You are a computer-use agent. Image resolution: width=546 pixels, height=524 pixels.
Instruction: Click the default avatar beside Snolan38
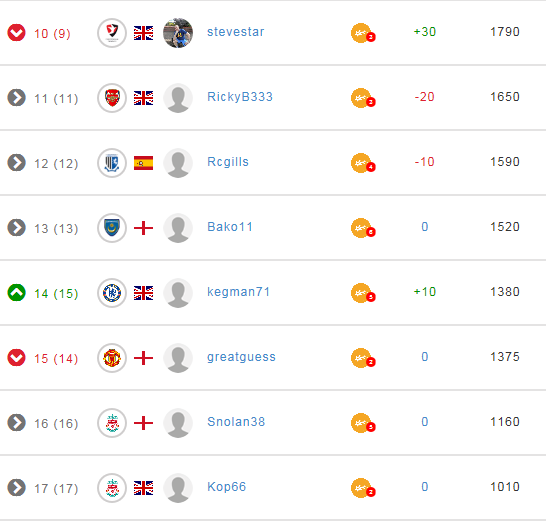[178, 423]
